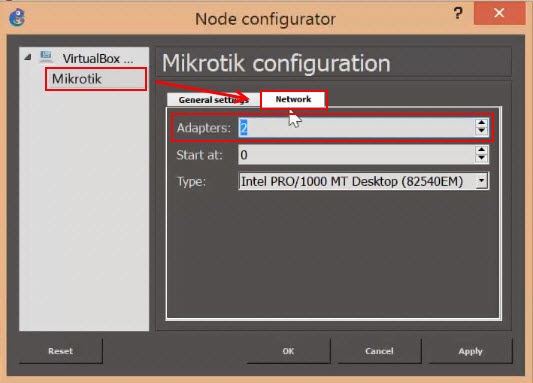The image size is (533, 383).
Task: Decrease the Adapters count by one
Action: point(481,132)
